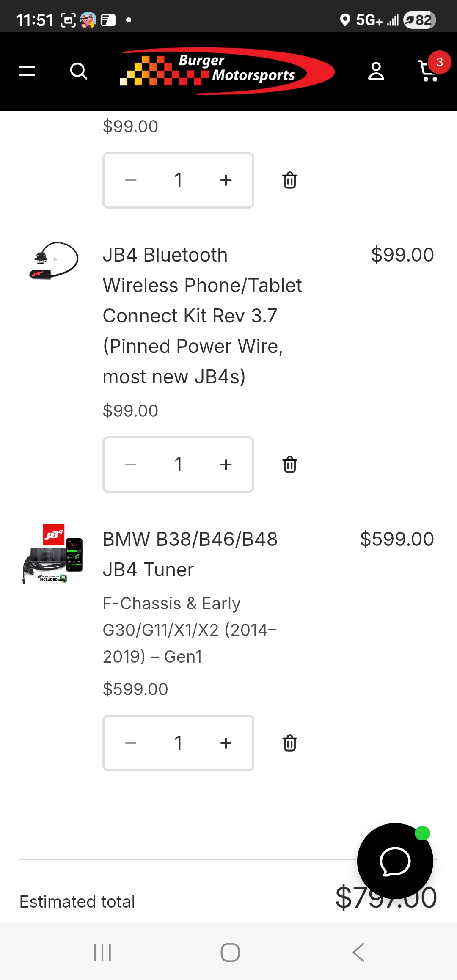Open JB4 Bluetooth Wireless Connect Kit product link
The image size is (457, 980).
click(x=202, y=316)
